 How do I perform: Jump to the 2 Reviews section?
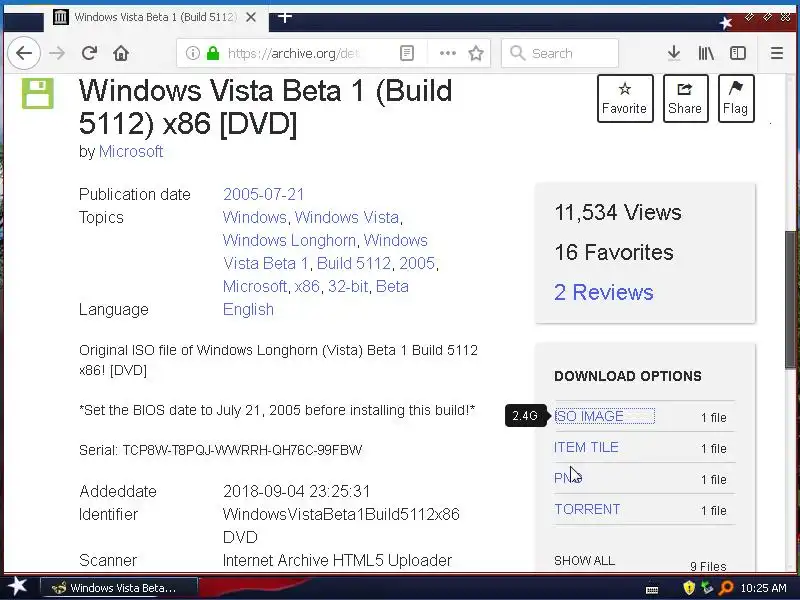(x=604, y=292)
